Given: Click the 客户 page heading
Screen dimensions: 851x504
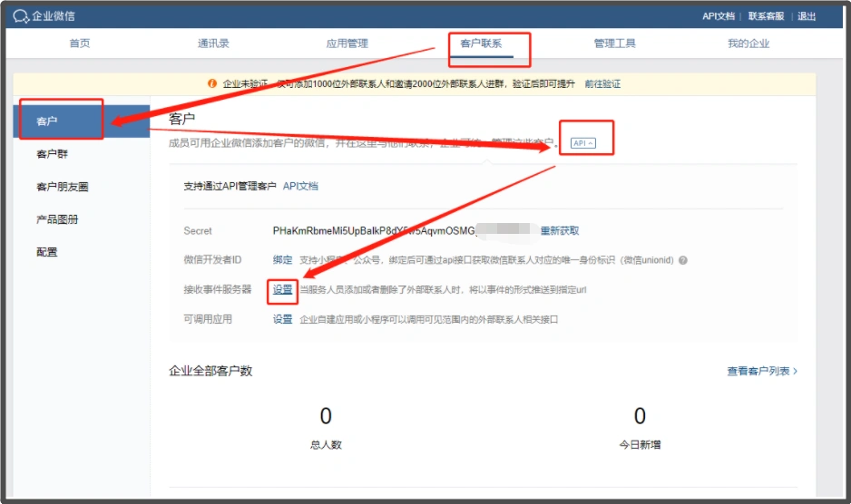Looking at the screenshot, I should coord(181,119).
